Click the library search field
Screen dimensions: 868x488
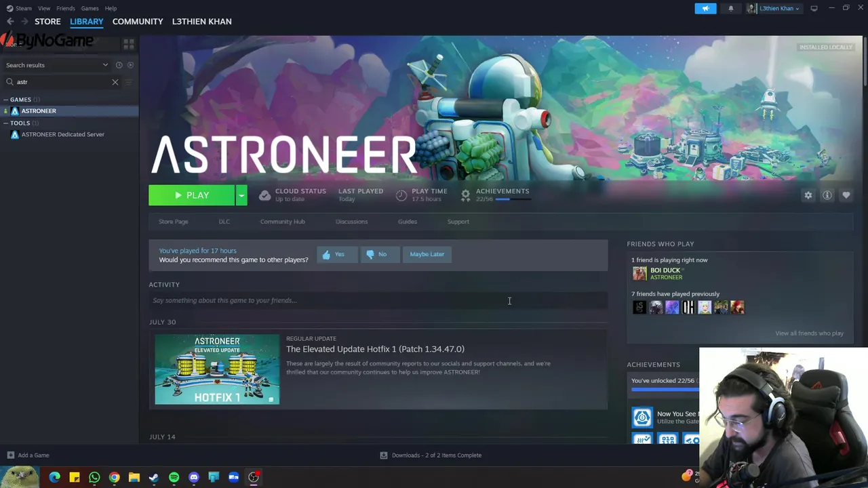(61, 82)
